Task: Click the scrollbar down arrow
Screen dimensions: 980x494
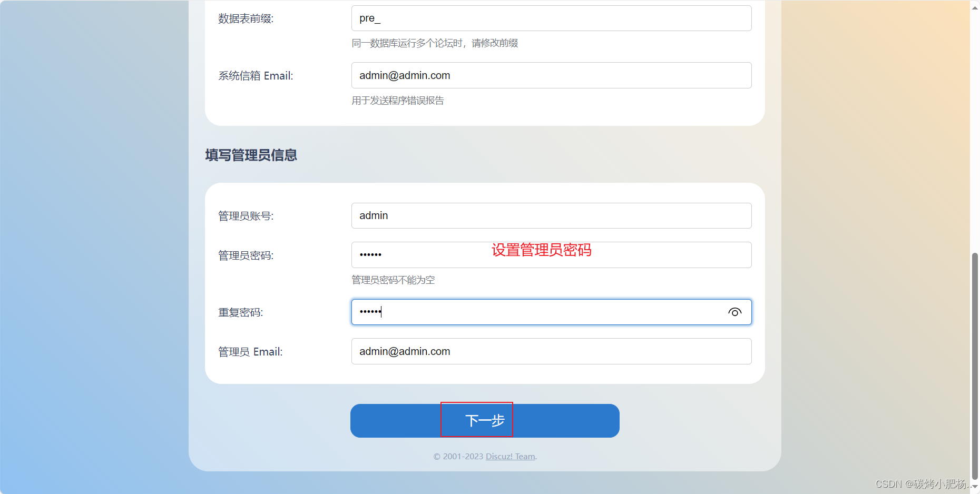Action: point(975,487)
